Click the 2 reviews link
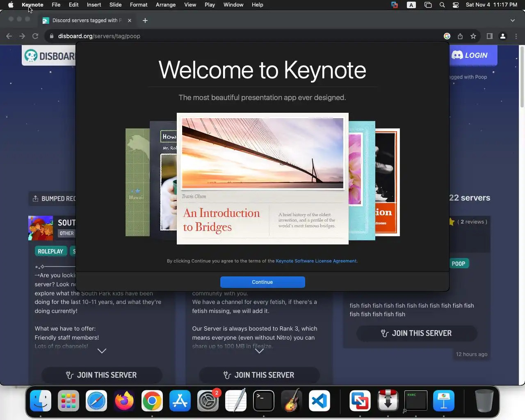The width and height of the screenshot is (525, 420). coord(472,221)
